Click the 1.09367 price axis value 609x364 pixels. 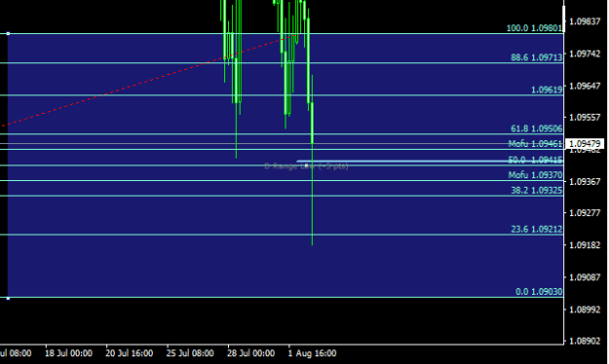(585, 182)
